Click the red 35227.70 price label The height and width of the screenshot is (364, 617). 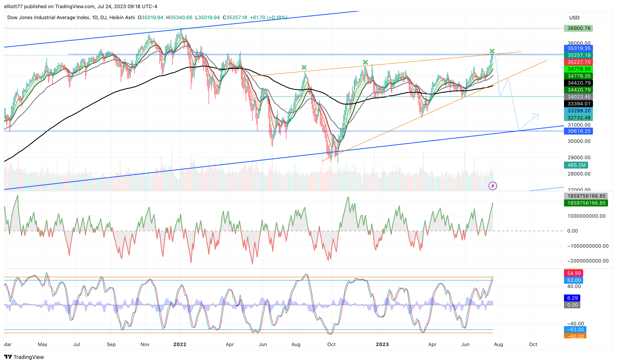pyautogui.click(x=578, y=62)
